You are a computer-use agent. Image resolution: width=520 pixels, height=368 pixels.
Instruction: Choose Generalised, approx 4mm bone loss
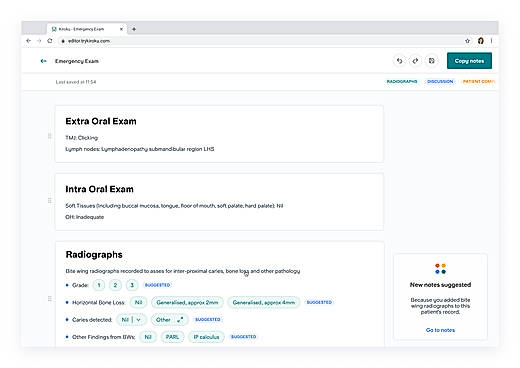(x=264, y=302)
